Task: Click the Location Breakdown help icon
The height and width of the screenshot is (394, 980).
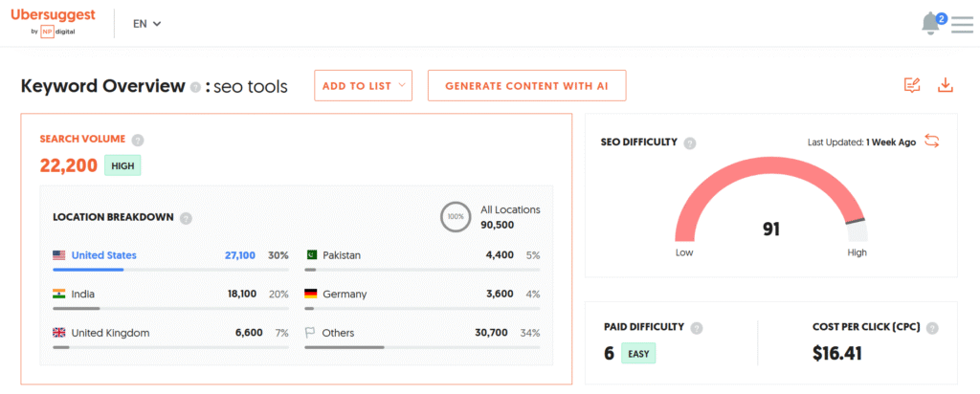Action: coord(186,218)
